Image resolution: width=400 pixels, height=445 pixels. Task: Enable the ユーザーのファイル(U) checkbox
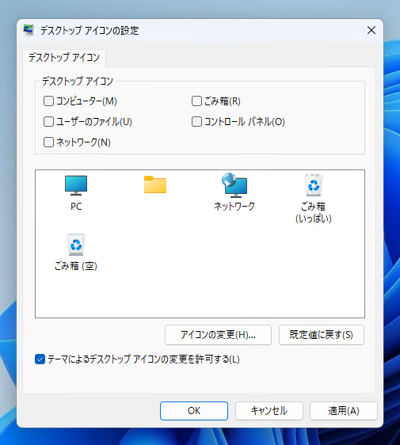click(x=49, y=122)
